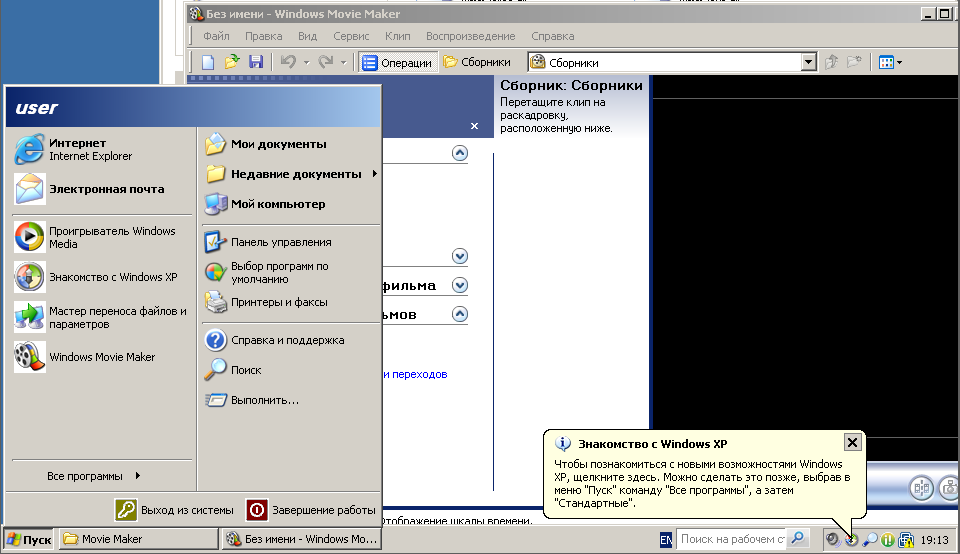Click the EN language indicator
This screenshot has height=554, width=960.
666,540
